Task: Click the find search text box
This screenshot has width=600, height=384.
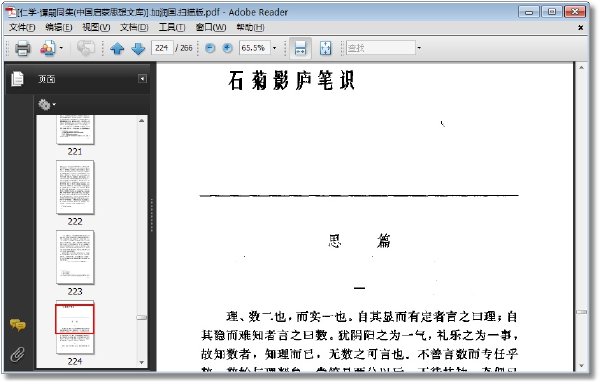Action: point(380,48)
